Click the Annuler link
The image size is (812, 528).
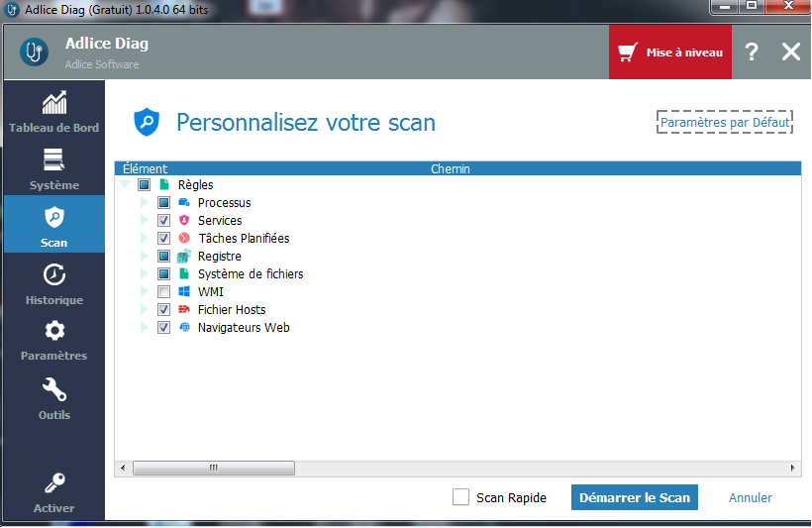pos(751,498)
